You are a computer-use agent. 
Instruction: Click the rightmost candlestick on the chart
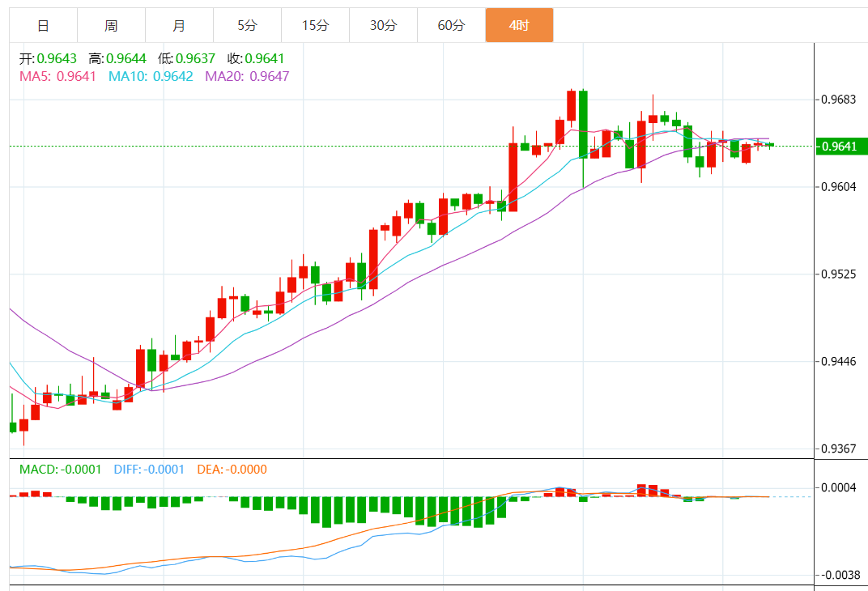[770, 145]
